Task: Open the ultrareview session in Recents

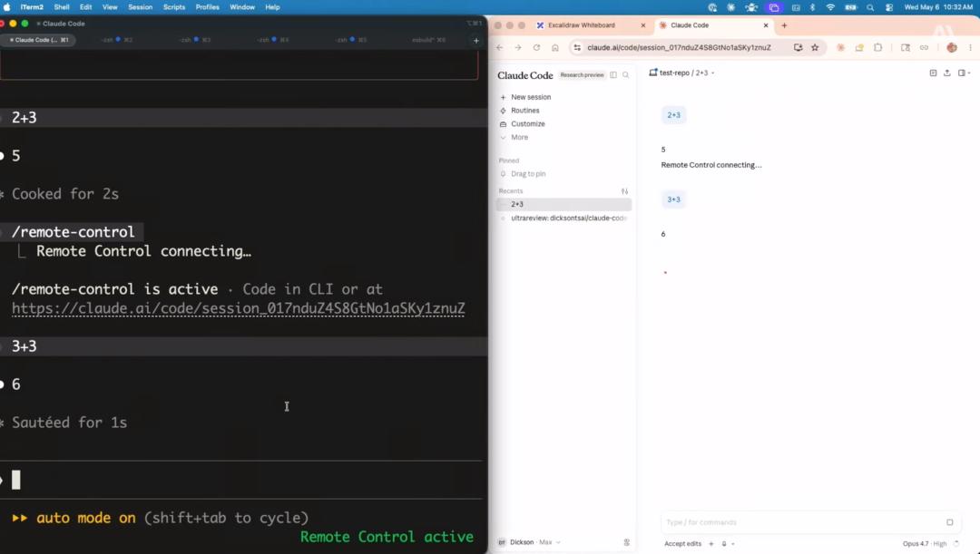Action: click(563, 218)
